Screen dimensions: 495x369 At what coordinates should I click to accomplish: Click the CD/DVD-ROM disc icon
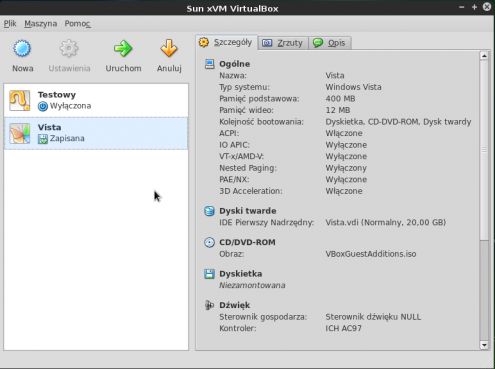[209, 242]
